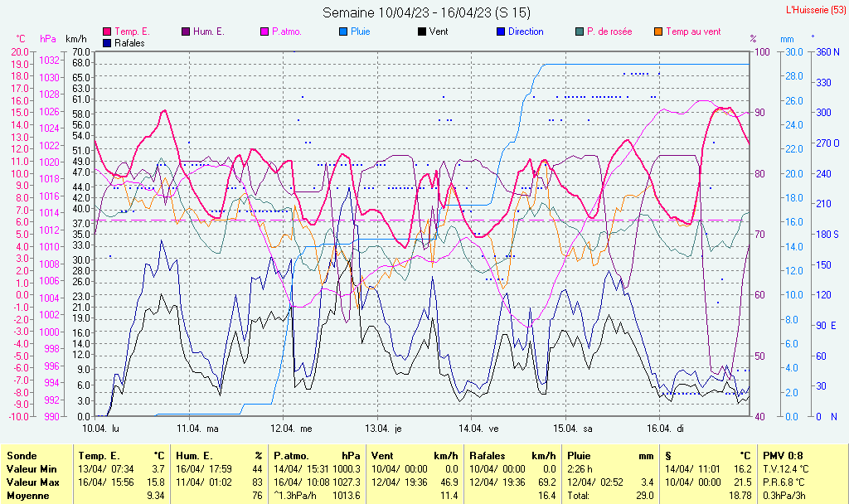Click the blue Direction legend swatch
Image resolution: width=849 pixels, height=504 pixels.
point(501,32)
